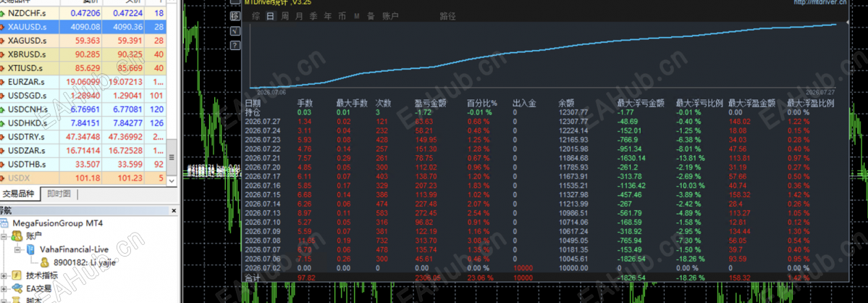868x303 pixels.
Task: Open the 账户 statistics tab
Action: point(390,16)
